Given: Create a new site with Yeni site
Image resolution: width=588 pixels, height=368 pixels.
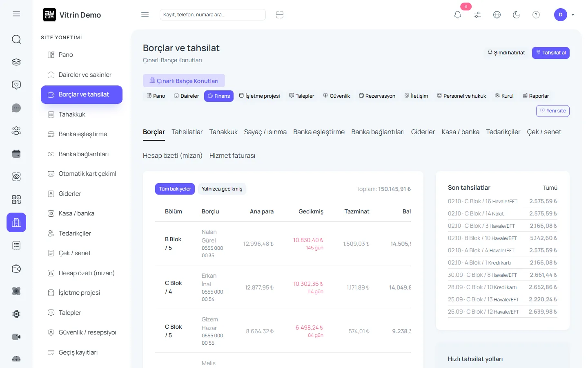Looking at the screenshot, I should [x=553, y=111].
